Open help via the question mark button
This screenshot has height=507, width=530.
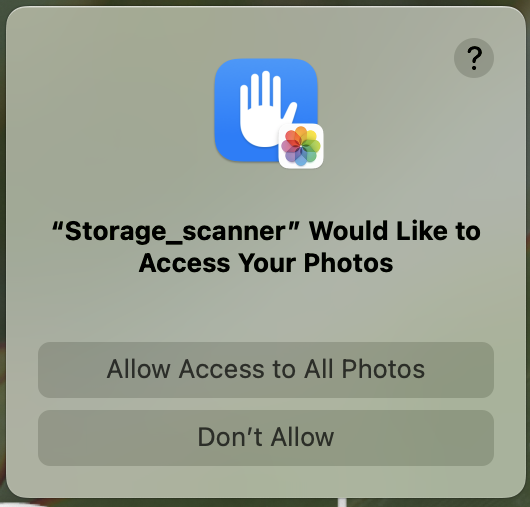(474, 58)
